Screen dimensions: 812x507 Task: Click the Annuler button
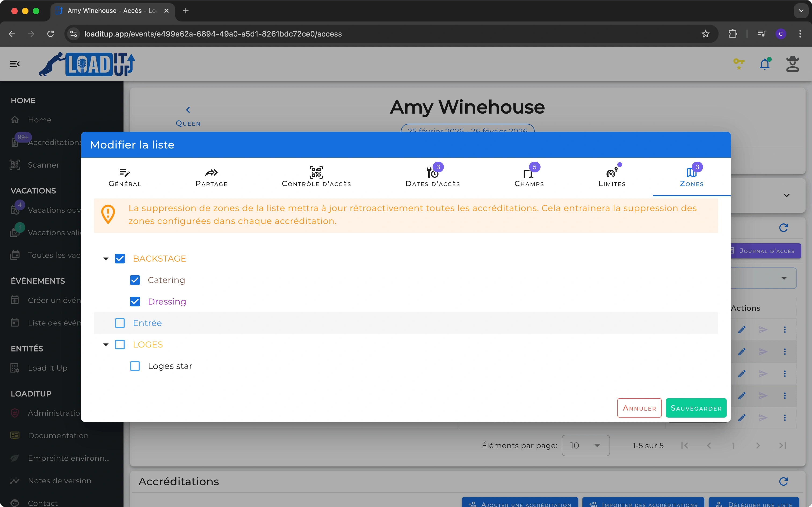pos(639,408)
